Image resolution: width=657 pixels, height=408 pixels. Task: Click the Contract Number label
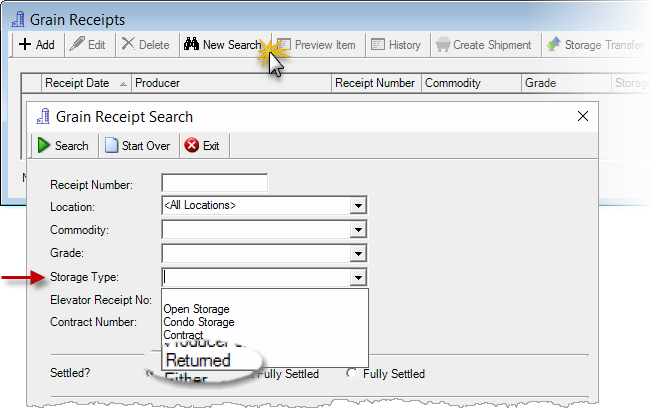(93, 322)
